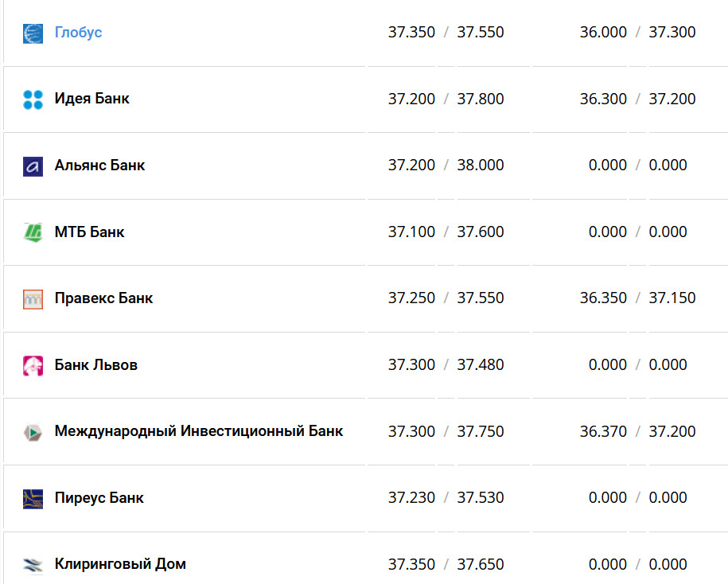Image resolution: width=728 pixels, height=584 pixels.
Task: Open the Клиринговый Дом name link
Action: pyautogui.click(x=120, y=564)
